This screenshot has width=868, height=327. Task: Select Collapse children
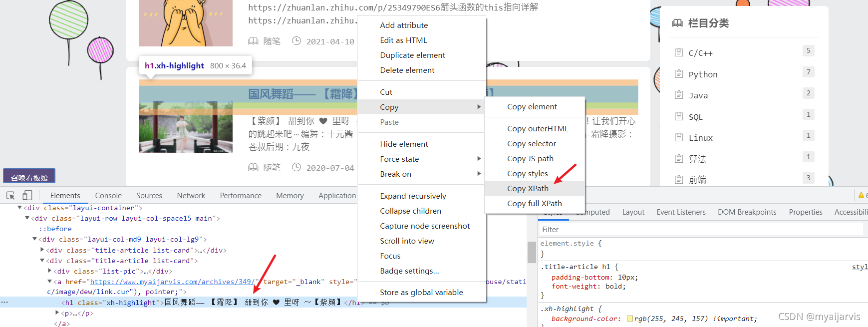click(422, 211)
